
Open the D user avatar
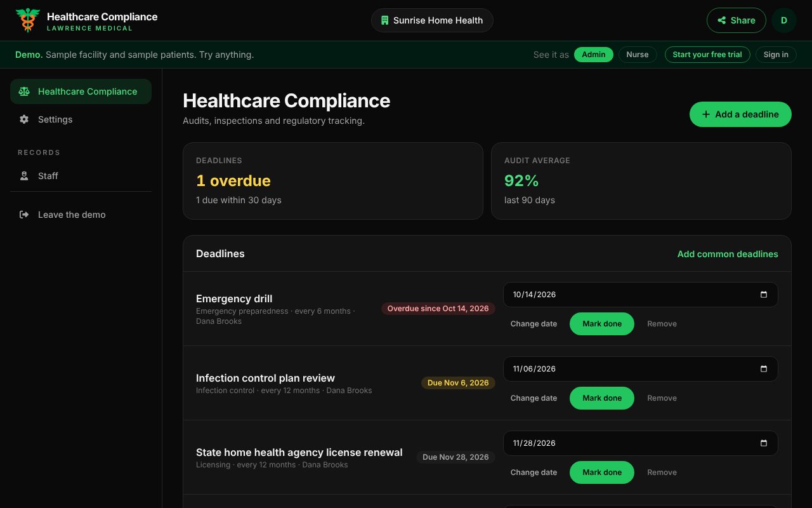pos(784,20)
